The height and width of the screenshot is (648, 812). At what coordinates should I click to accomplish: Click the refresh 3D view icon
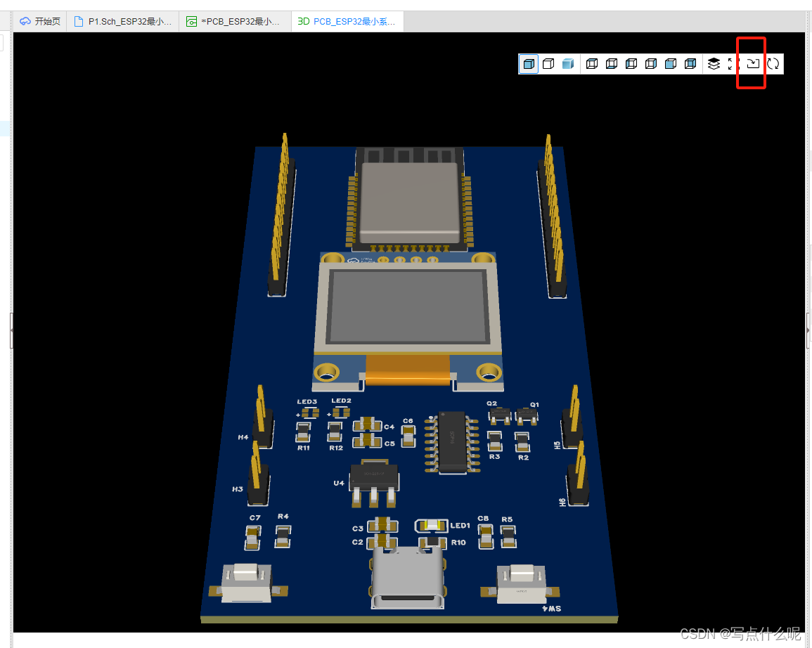pos(773,64)
